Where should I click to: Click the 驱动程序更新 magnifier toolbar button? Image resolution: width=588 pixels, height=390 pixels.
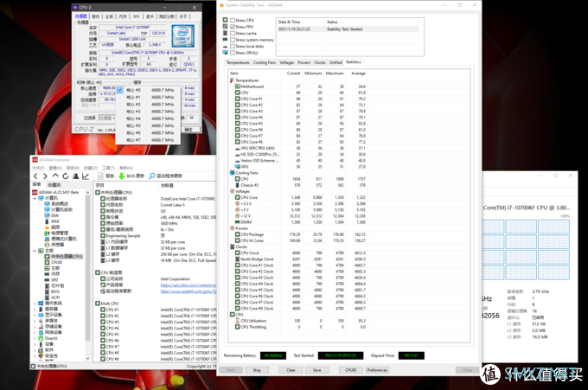[x=165, y=176]
